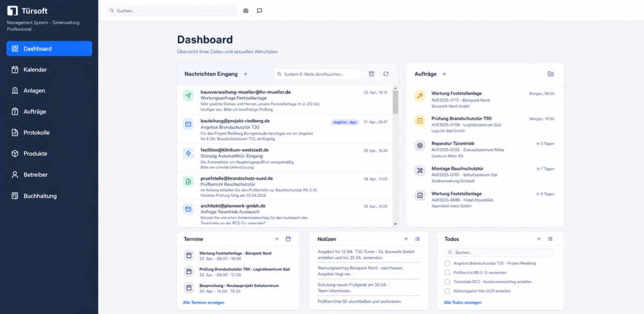The height and width of the screenshot is (314, 644).
Task: Click lightning icon of facilities@klinikum-weststadt.de mail
Action: coord(189,153)
